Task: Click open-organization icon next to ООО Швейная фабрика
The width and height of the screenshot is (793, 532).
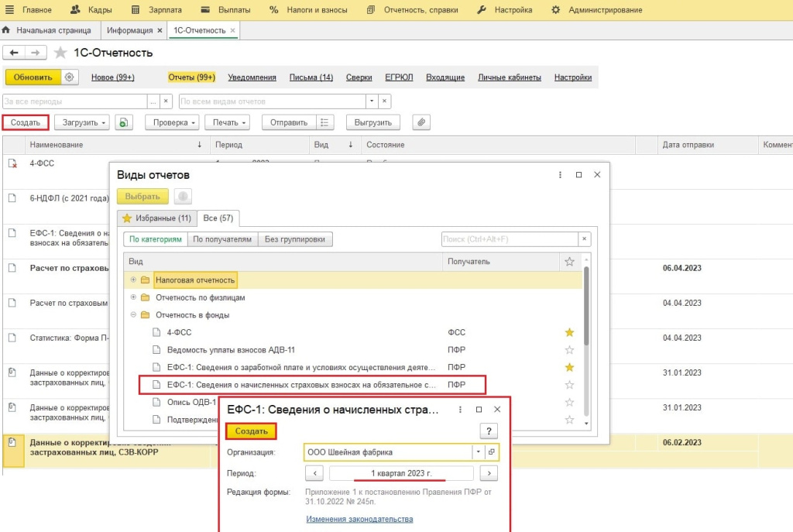Action: [493, 452]
